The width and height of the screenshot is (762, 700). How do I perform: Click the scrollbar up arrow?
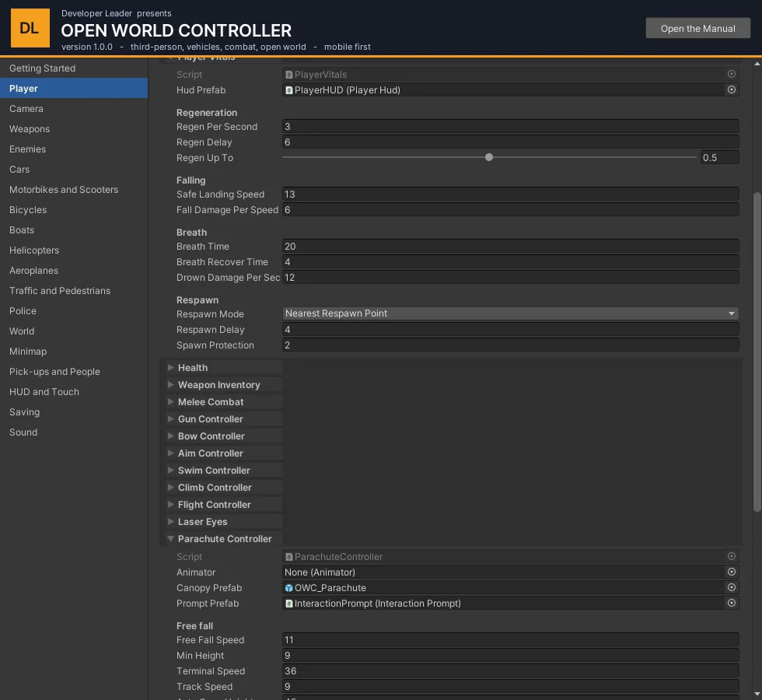click(x=757, y=63)
